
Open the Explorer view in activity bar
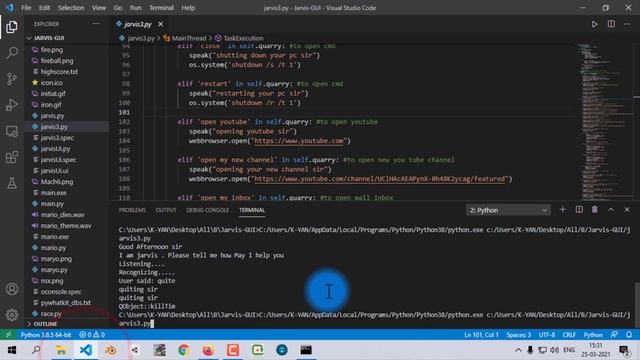tap(12, 27)
